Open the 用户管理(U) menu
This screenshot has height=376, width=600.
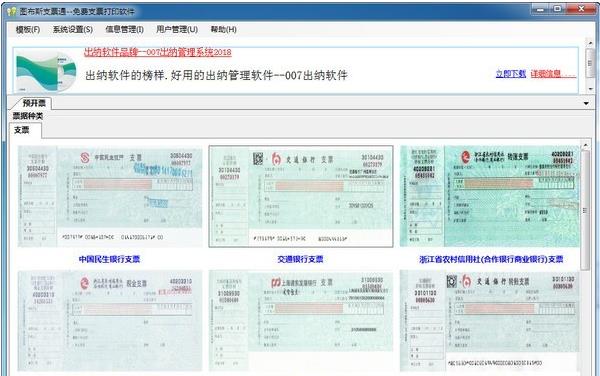click(177, 29)
